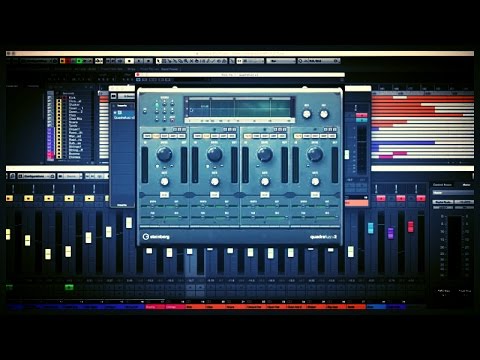Select the Kick track in track list
The image size is (480, 360).
(x=72, y=97)
